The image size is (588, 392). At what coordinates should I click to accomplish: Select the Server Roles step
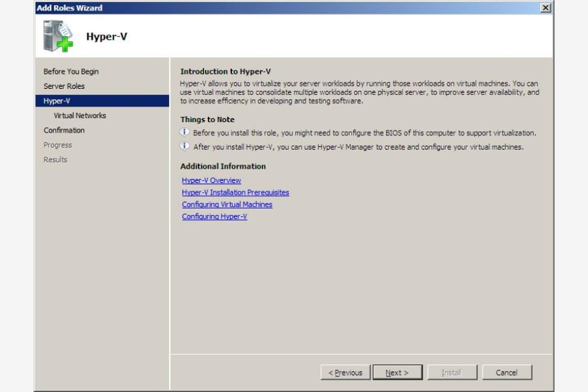64,86
